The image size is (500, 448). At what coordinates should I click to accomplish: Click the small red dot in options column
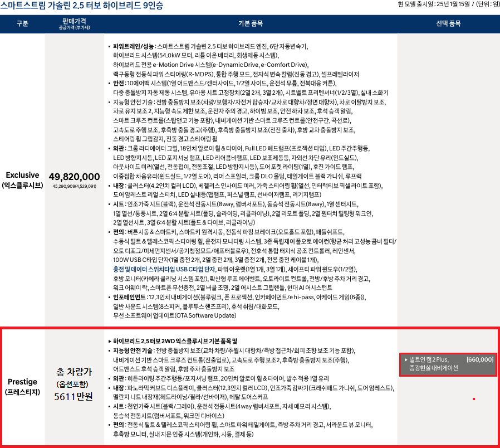[473, 399]
